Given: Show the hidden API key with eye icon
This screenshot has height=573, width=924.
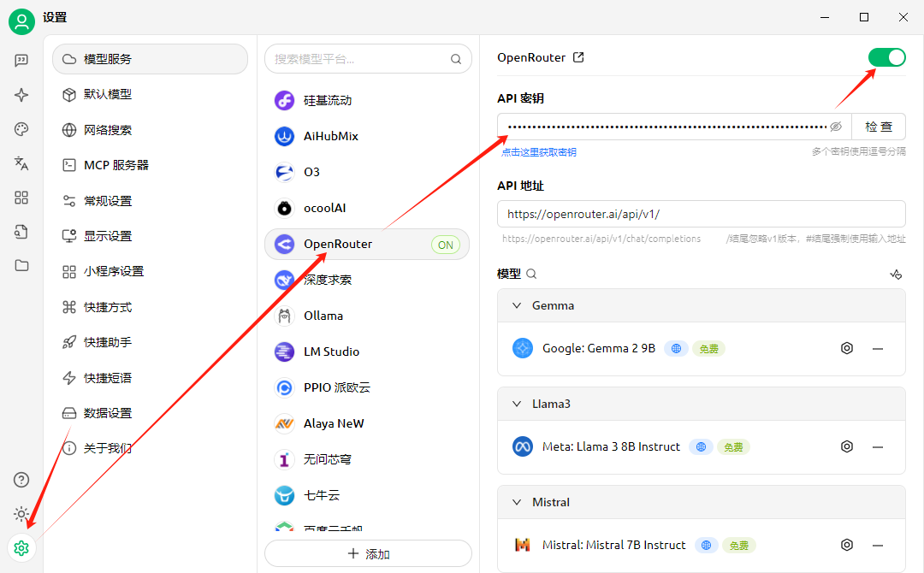Looking at the screenshot, I should pos(836,127).
